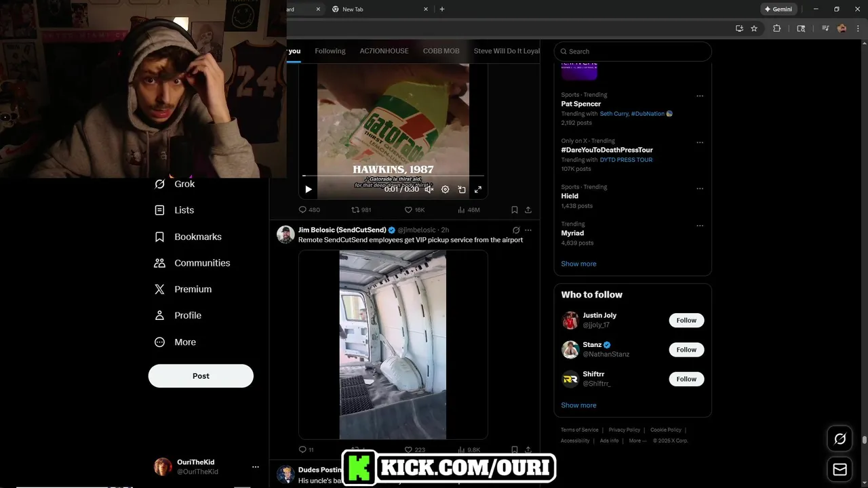Open the Pat Spencer trending topic
868x488 pixels.
581,104
